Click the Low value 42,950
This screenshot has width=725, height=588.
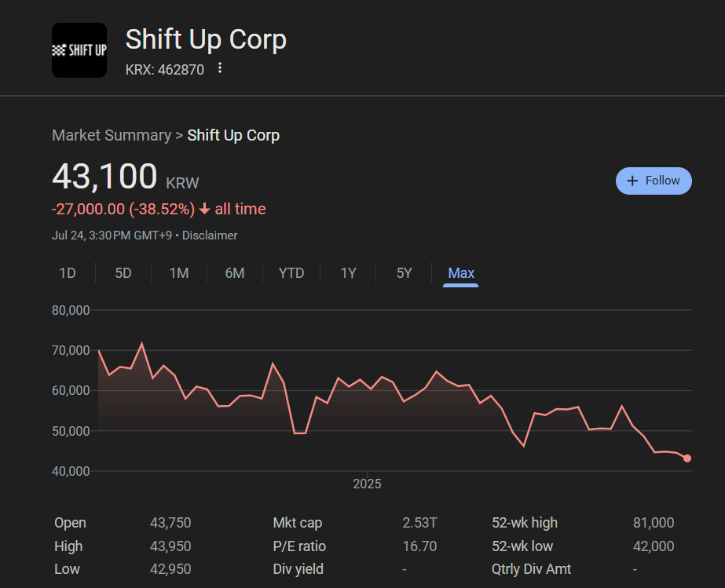click(x=170, y=569)
